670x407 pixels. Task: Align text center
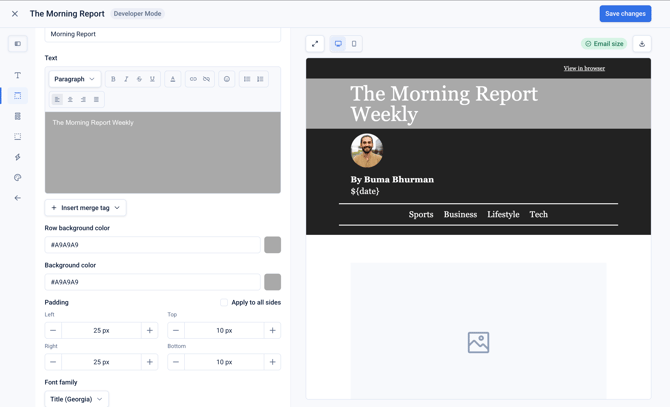point(70,100)
